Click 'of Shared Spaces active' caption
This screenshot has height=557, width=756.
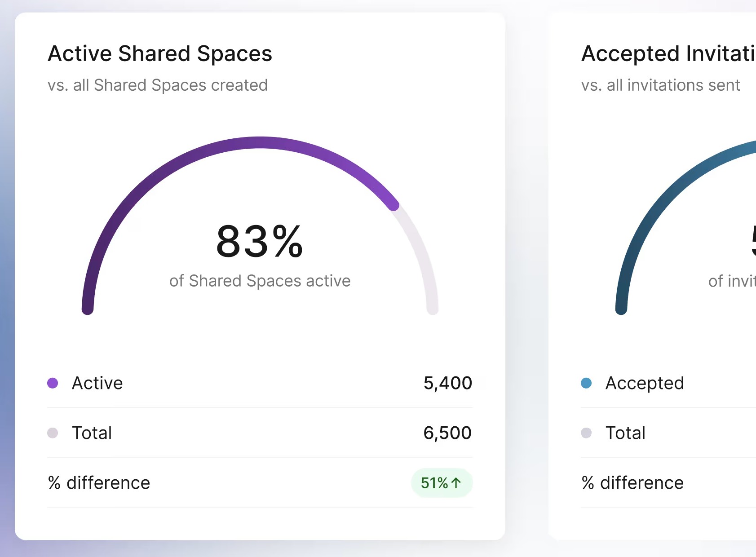pyautogui.click(x=260, y=281)
